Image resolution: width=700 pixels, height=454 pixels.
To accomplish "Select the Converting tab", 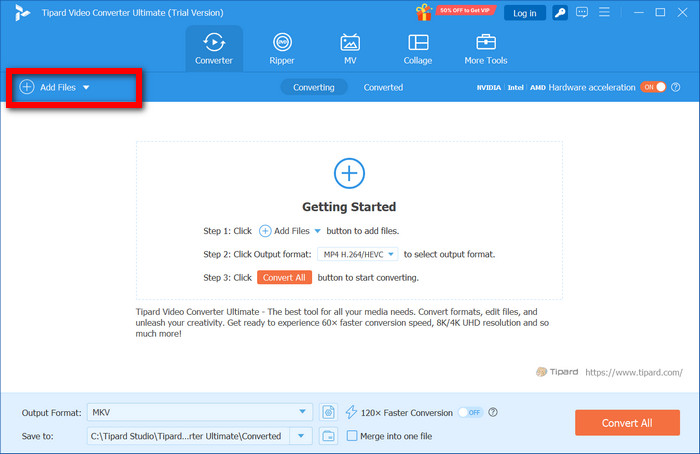I will tap(313, 87).
